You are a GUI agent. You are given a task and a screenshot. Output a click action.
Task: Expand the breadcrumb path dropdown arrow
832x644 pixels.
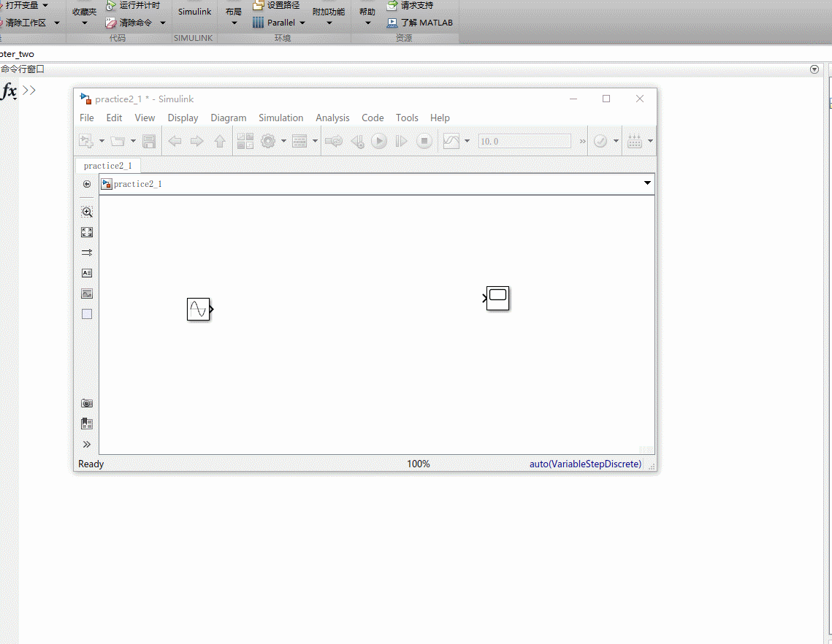click(647, 183)
